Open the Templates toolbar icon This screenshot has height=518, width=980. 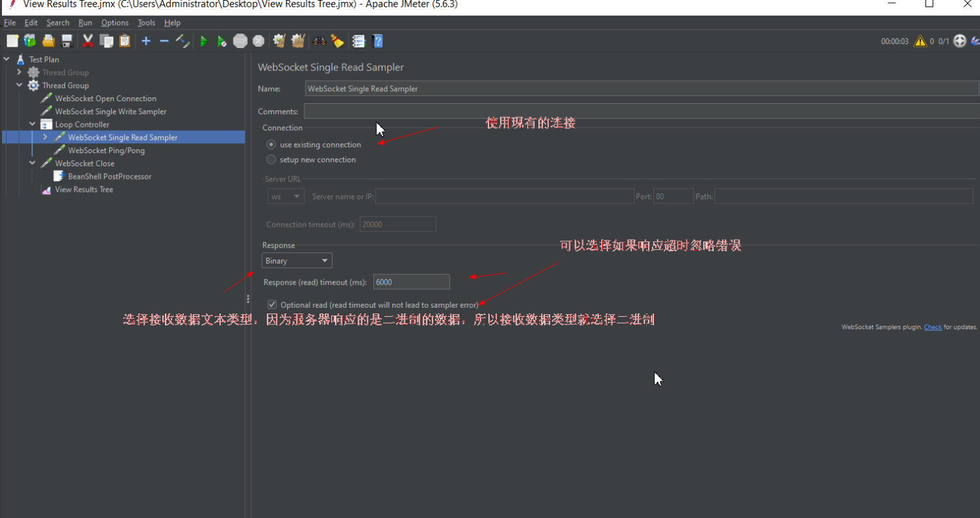[30, 41]
